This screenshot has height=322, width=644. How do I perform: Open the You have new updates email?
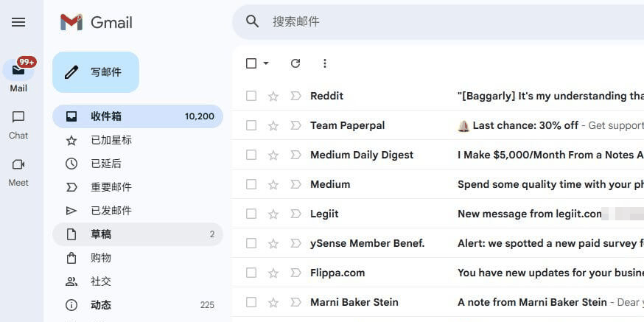pyautogui.click(x=550, y=273)
